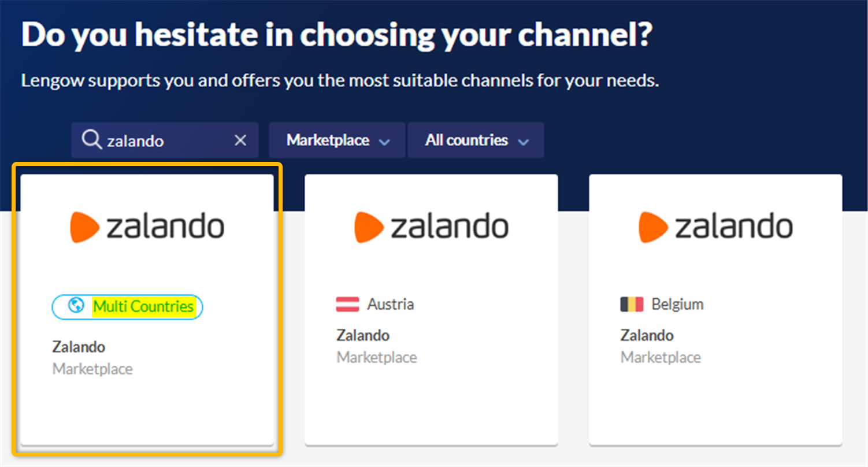The width and height of the screenshot is (868, 467).
Task: Click the Zalando logo on Multi Countries card
Action: pos(147,227)
